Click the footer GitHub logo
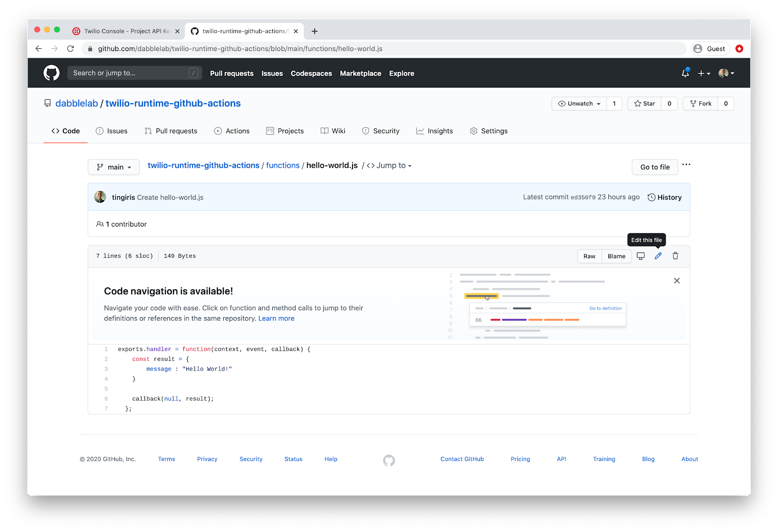This screenshot has width=778, height=532. coord(389,460)
